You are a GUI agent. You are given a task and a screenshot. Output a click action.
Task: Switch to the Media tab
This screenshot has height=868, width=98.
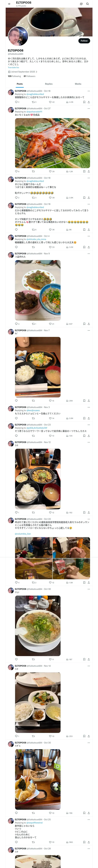coord(78,84)
